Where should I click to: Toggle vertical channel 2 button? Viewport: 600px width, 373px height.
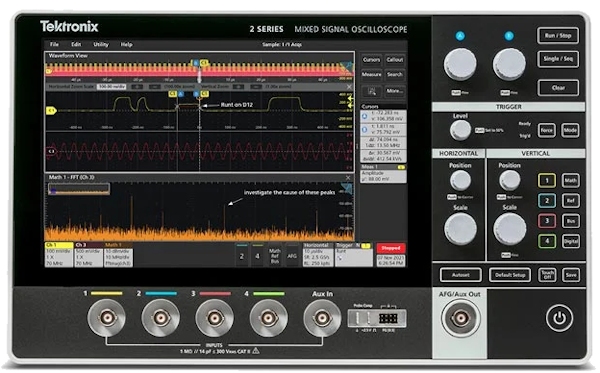click(x=547, y=200)
